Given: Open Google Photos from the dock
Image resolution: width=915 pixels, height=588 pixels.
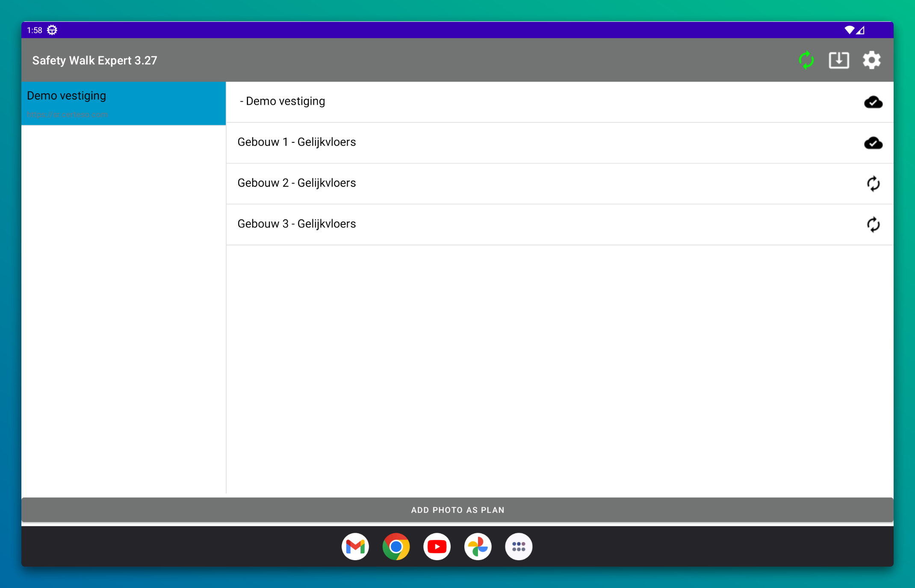Looking at the screenshot, I should [x=478, y=546].
